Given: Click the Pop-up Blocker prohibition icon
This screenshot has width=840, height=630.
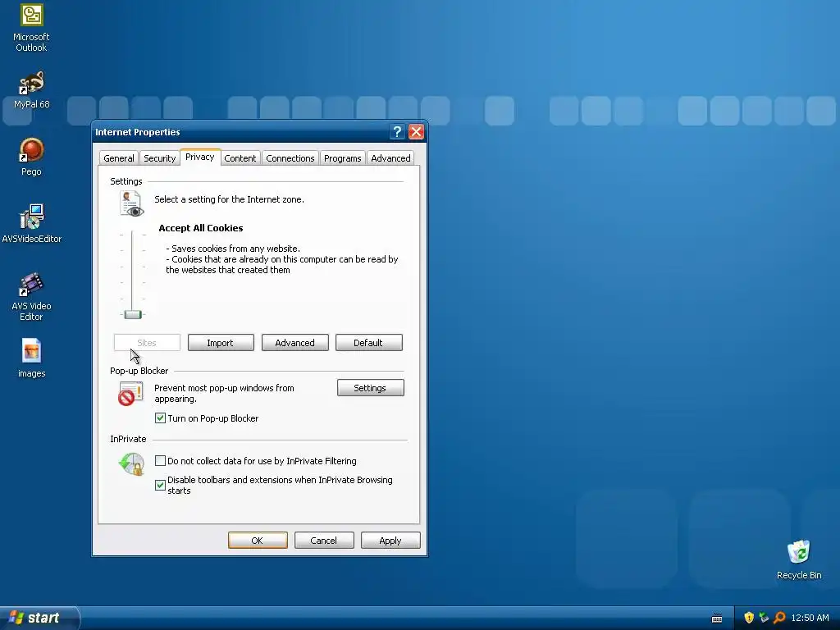Looking at the screenshot, I should tap(130, 393).
